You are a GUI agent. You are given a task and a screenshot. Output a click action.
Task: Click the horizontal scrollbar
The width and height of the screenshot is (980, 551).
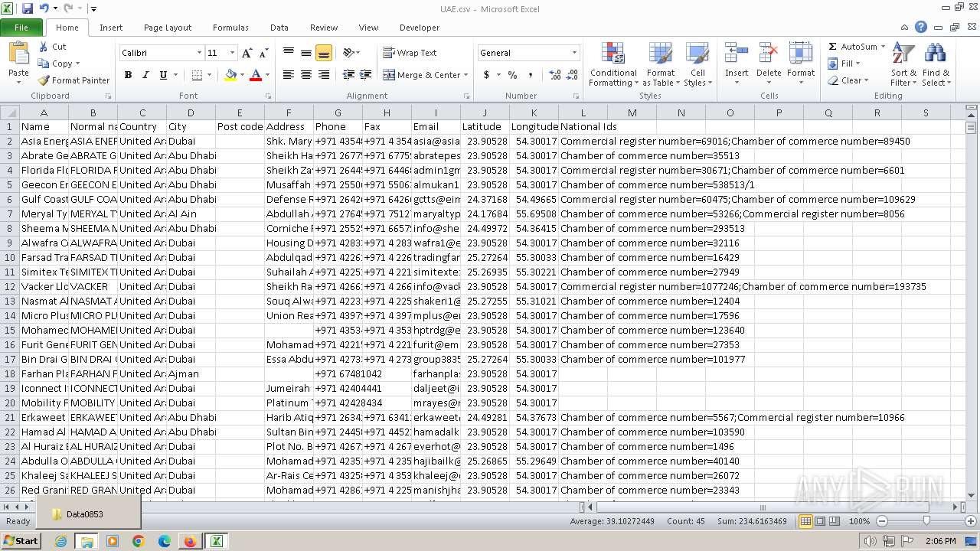[762, 507]
